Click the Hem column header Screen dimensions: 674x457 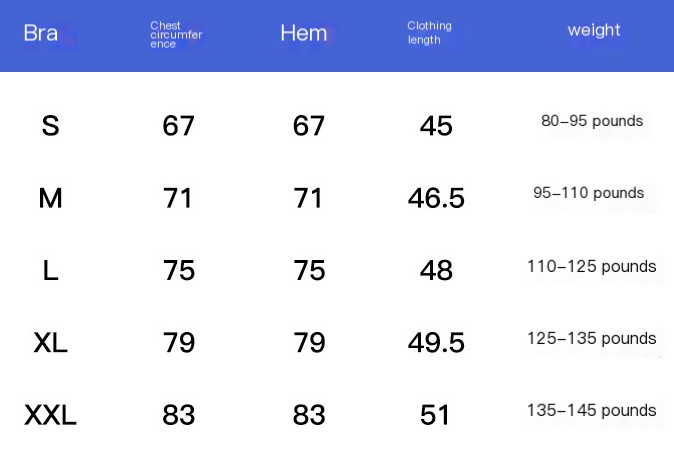(304, 33)
